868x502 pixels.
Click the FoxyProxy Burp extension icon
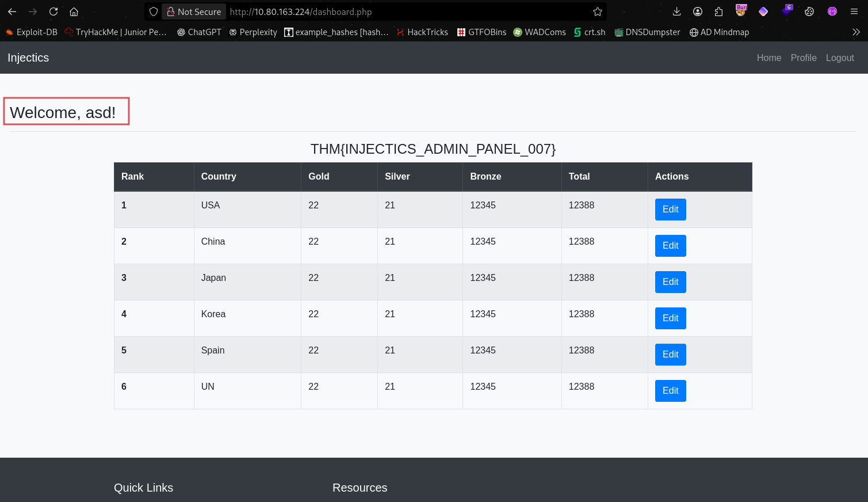pos(741,11)
